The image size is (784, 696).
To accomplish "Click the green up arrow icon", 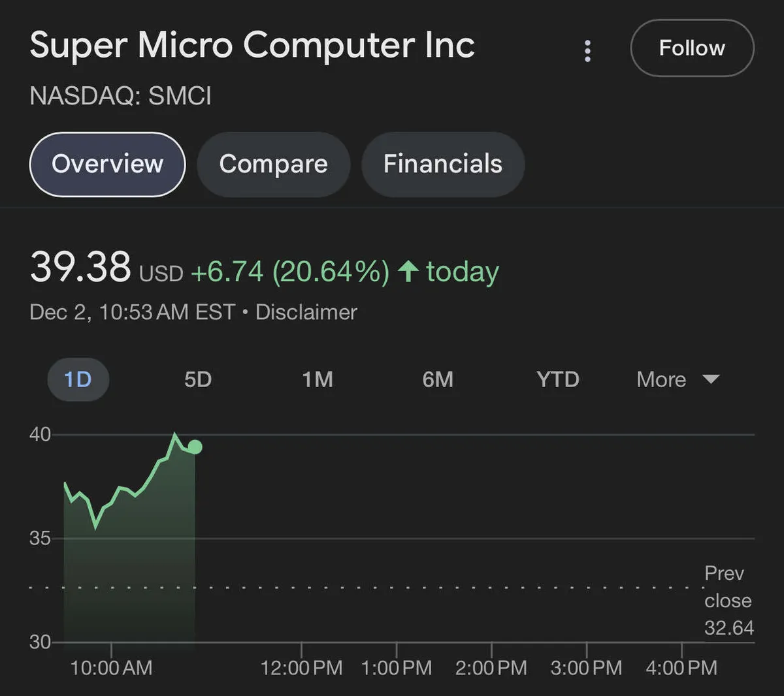I will pos(408,271).
